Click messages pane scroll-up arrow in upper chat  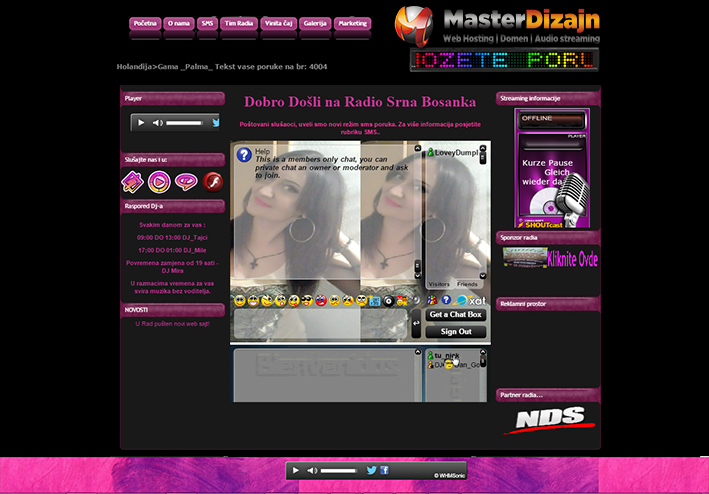coord(418,148)
